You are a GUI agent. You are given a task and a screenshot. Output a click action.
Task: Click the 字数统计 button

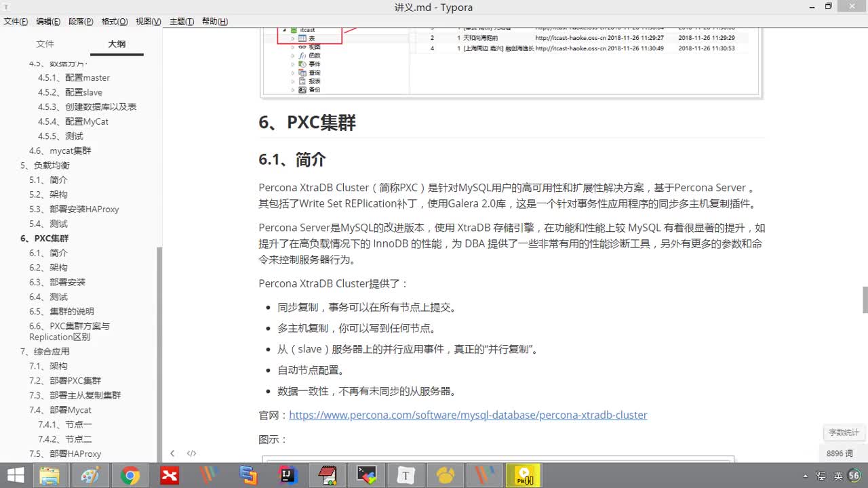(x=844, y=432)
